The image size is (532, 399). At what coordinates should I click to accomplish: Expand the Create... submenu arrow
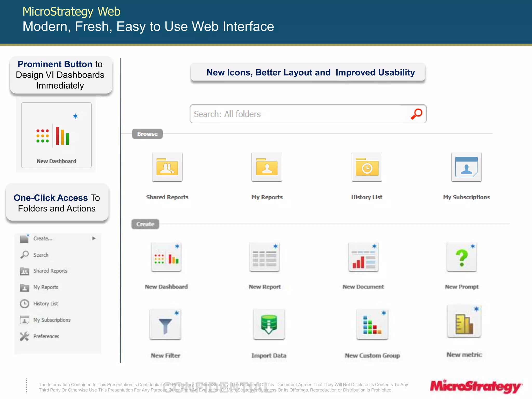click(94, 238)
